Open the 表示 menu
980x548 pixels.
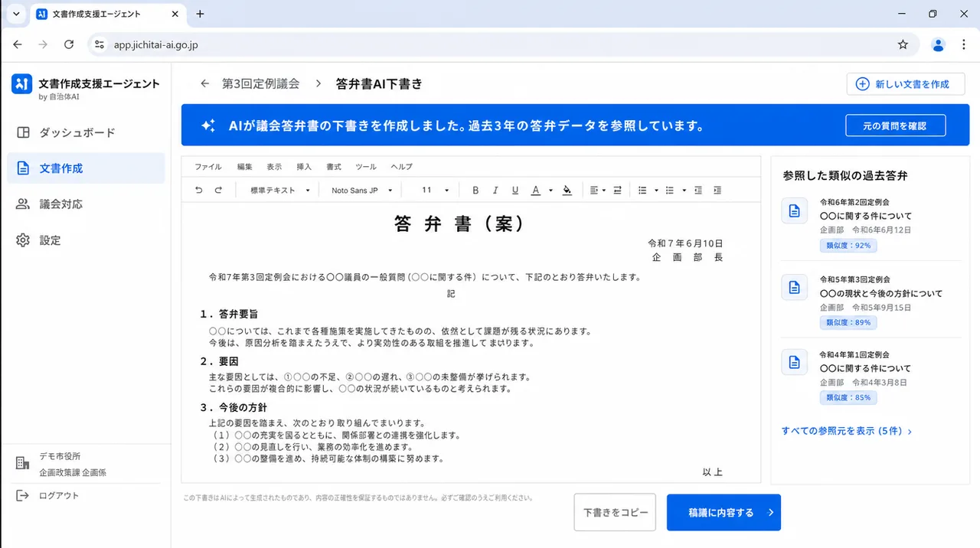(x=274, y=167)
